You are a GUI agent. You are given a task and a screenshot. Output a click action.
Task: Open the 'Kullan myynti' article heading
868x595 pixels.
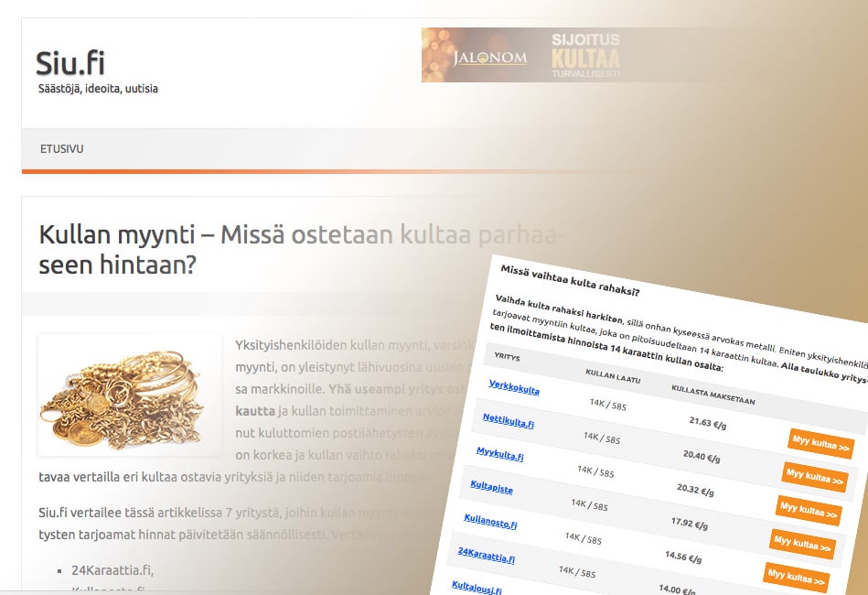tap(301, 249)
